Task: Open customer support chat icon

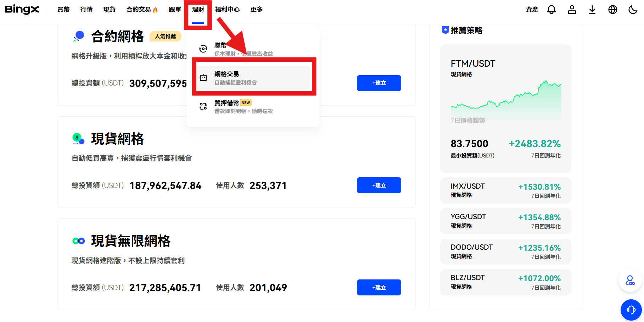Action: [x=631, y=310]
